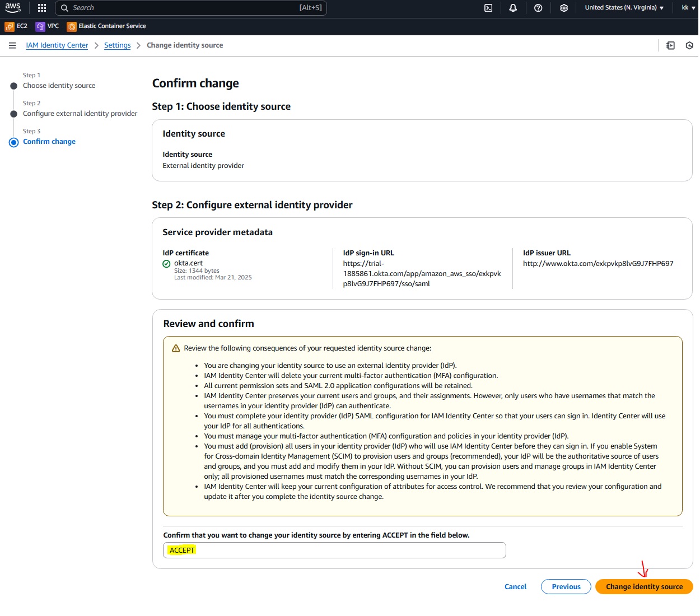Open VPC shortcut in favorites bar
The image size is (700, 616).
(x=48, y=26)
